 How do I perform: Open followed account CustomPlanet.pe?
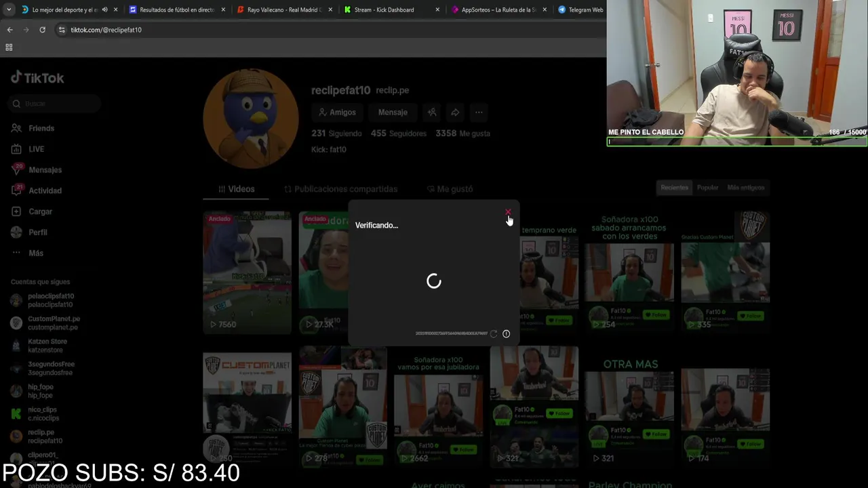pyautogui.click(x=45, y=323)
